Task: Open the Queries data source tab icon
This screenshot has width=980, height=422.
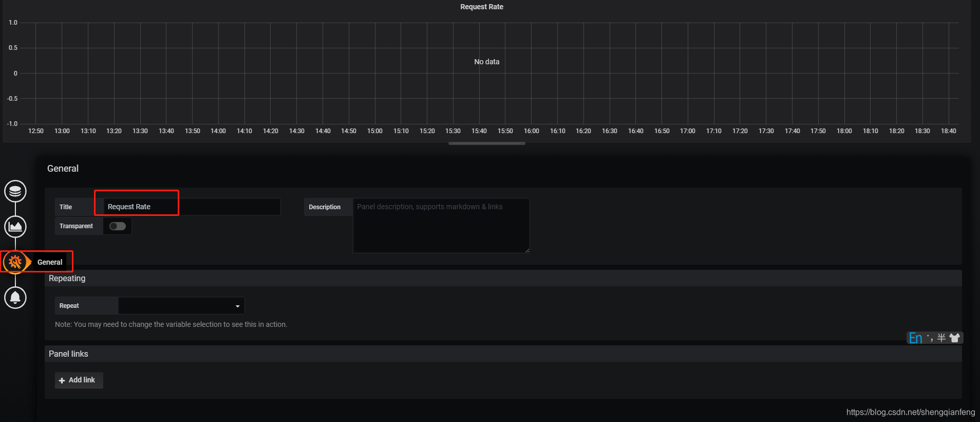Action: pyautogui.click(x=15, y=191)
